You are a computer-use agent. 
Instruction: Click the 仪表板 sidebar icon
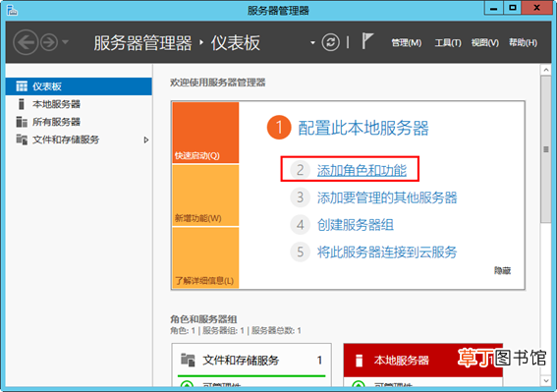[x=22, y=86]
